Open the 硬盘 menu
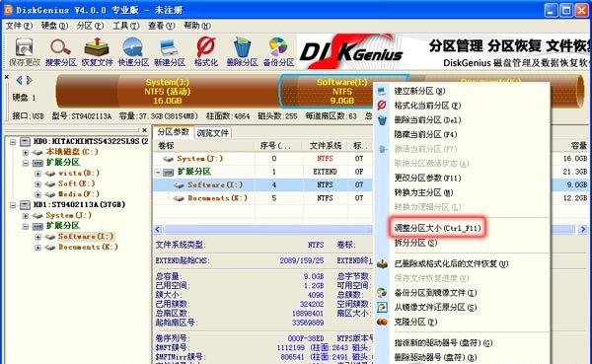 point(54,26)
